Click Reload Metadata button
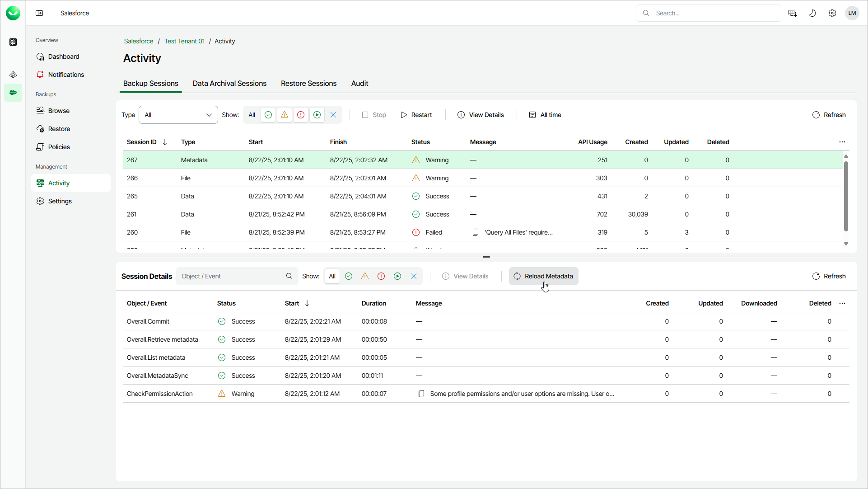This screenshot has width=868, height=489. tap(543, 276)
